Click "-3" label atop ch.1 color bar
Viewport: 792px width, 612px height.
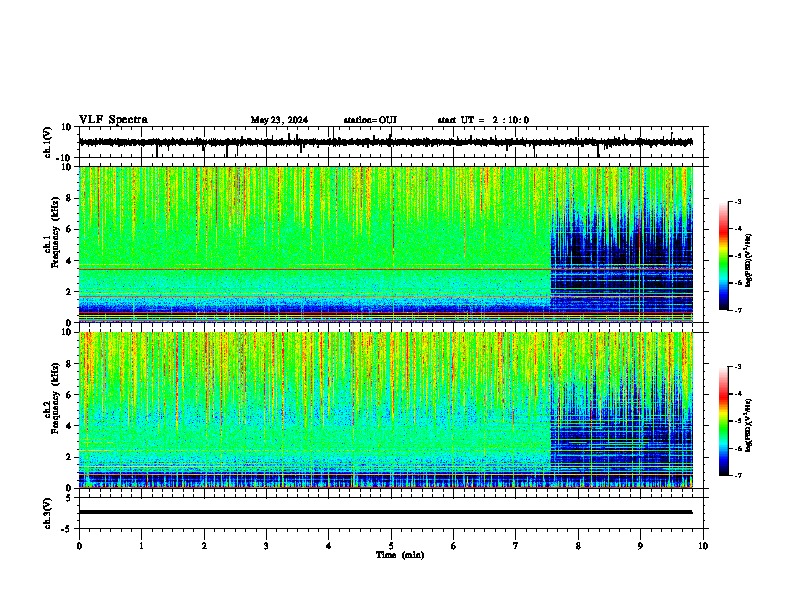[737, 201]
